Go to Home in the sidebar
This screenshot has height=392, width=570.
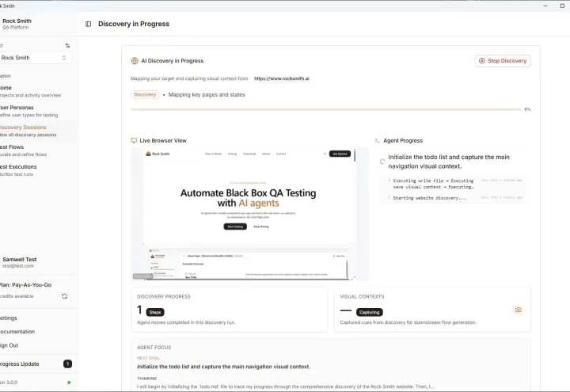[x=31, y=91]
